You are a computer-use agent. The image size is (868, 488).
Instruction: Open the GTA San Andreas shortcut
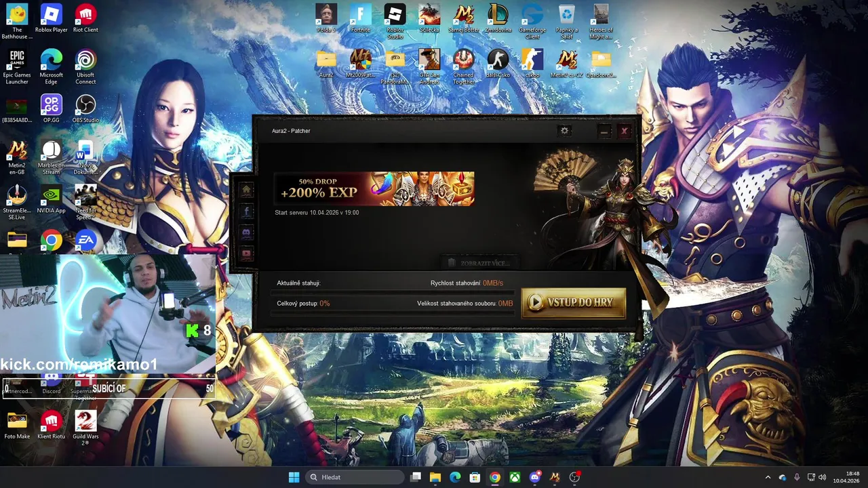[x=429, y=66]
